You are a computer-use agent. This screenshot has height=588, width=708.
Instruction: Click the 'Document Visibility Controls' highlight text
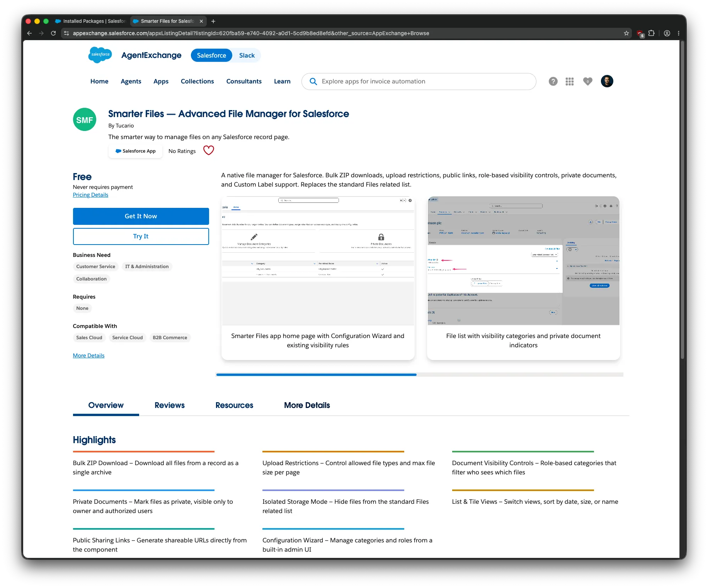[x=534, y=468]
